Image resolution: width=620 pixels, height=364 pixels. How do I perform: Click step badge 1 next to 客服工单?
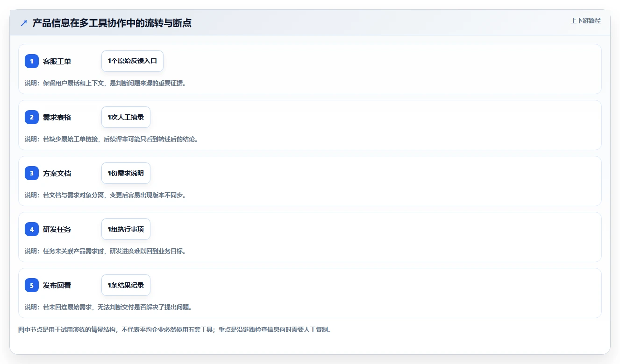click(32, 61)
